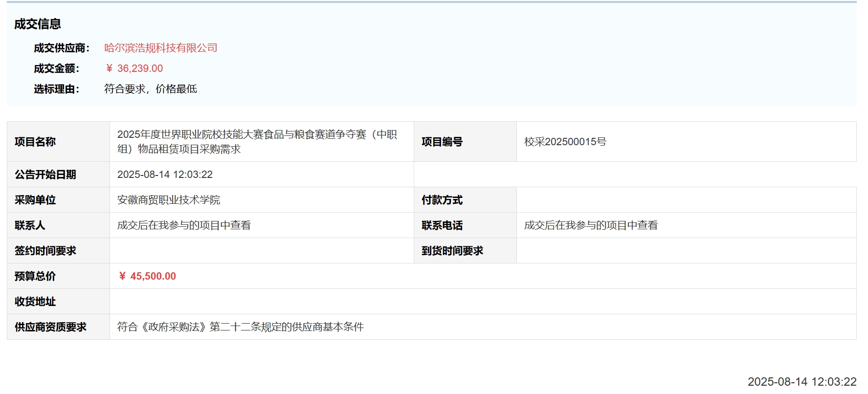The height and width of the screenshot is (394, 868).
Task: Click the selection reason text 符合要求，价格最低
Action: tap(150, 89)
